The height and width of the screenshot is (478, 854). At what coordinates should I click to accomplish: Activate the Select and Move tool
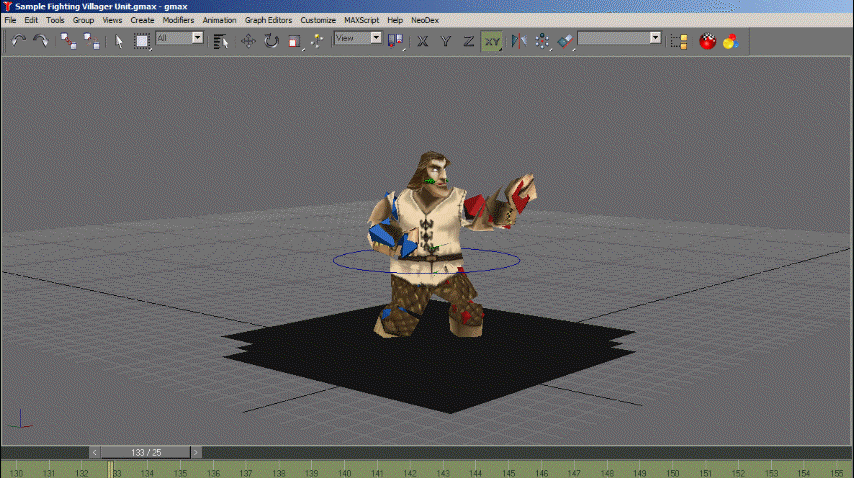click(248, 41)
